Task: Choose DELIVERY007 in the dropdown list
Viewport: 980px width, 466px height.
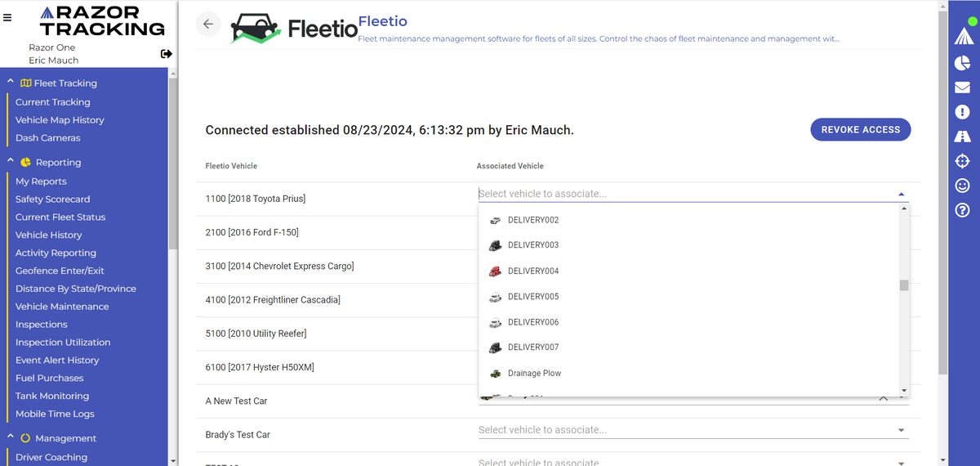Action: 689,347
